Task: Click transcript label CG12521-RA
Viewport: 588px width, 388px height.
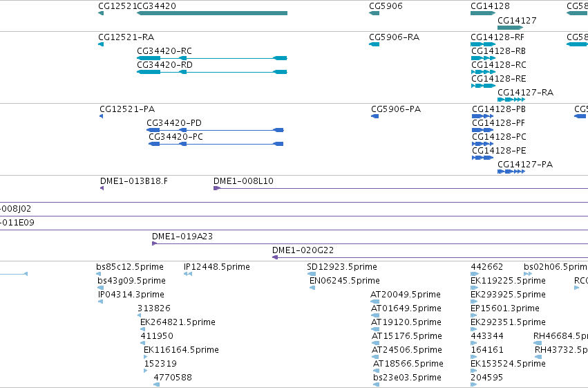Action: click(x=126, y=37)
